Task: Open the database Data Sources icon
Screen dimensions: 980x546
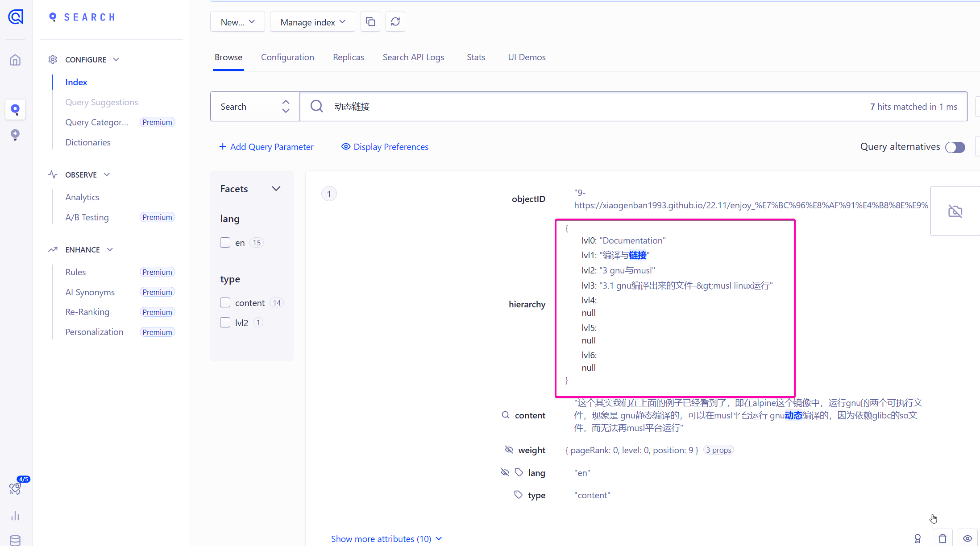Action: [x=15, y=540]
